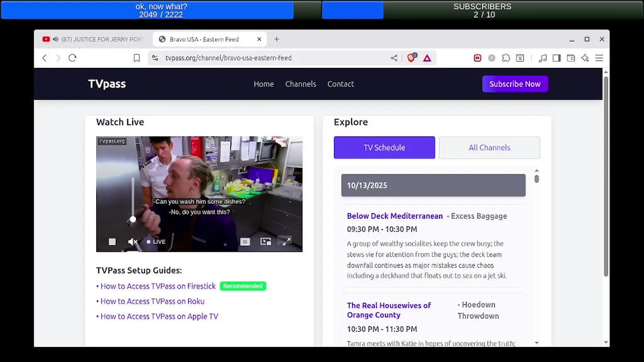Bookmark this page with the bookmark icon
Screen dimensions: 644x362
(136, 58)
